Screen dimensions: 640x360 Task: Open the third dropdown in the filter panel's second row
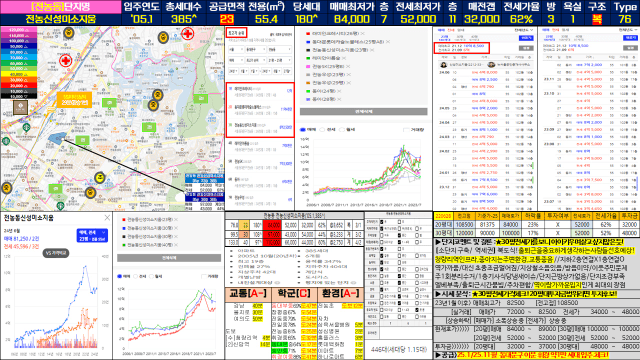tap(279, 60)
